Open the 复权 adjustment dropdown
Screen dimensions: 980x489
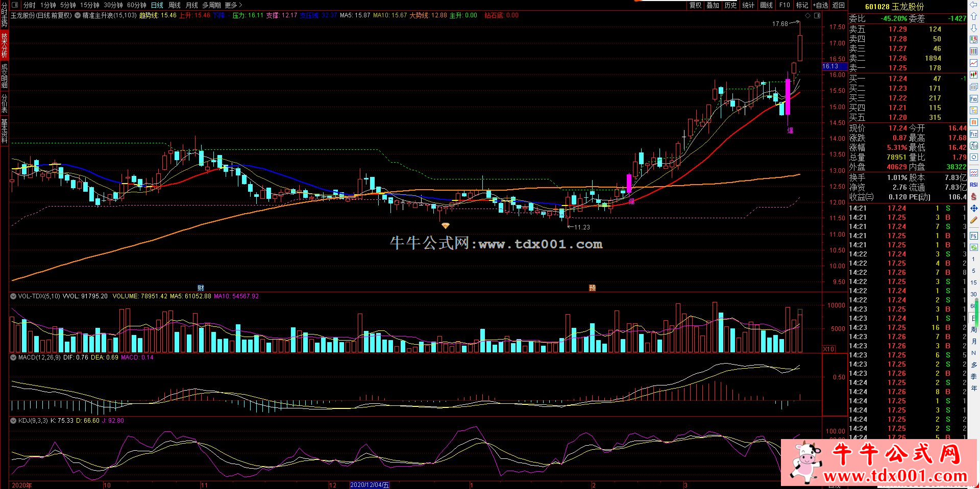point(696,5)
